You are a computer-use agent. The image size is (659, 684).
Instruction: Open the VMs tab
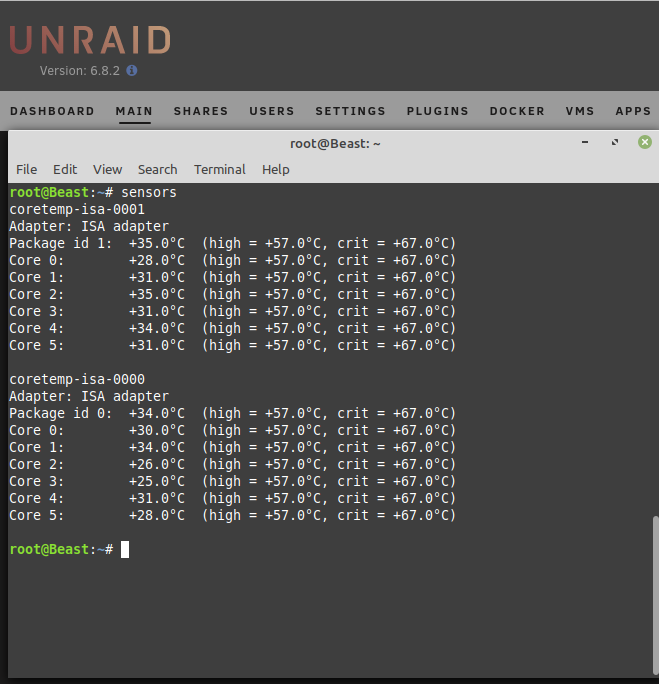[x=580, y=111]
